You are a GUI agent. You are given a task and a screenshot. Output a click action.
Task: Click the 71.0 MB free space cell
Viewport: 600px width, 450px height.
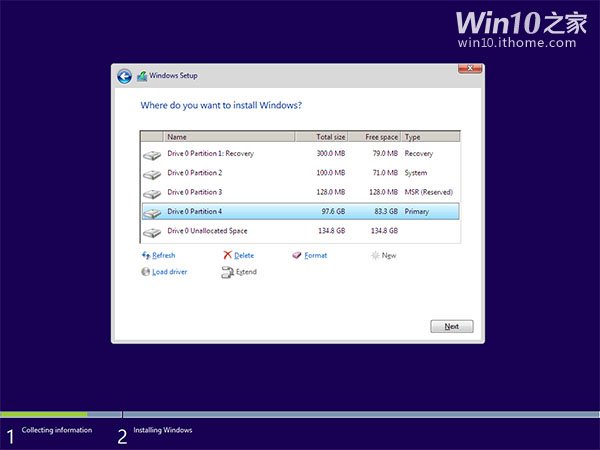point(385,173)
